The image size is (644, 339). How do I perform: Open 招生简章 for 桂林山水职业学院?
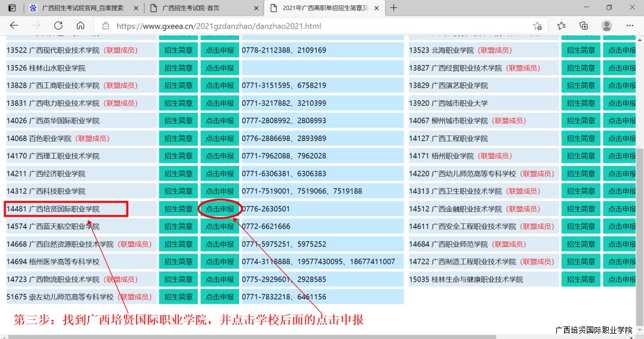pyautogui.click(x=178, y=68)
